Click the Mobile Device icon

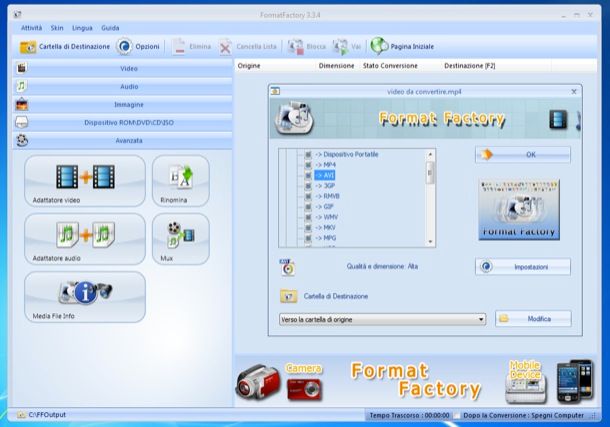click(x=526, y=383)
